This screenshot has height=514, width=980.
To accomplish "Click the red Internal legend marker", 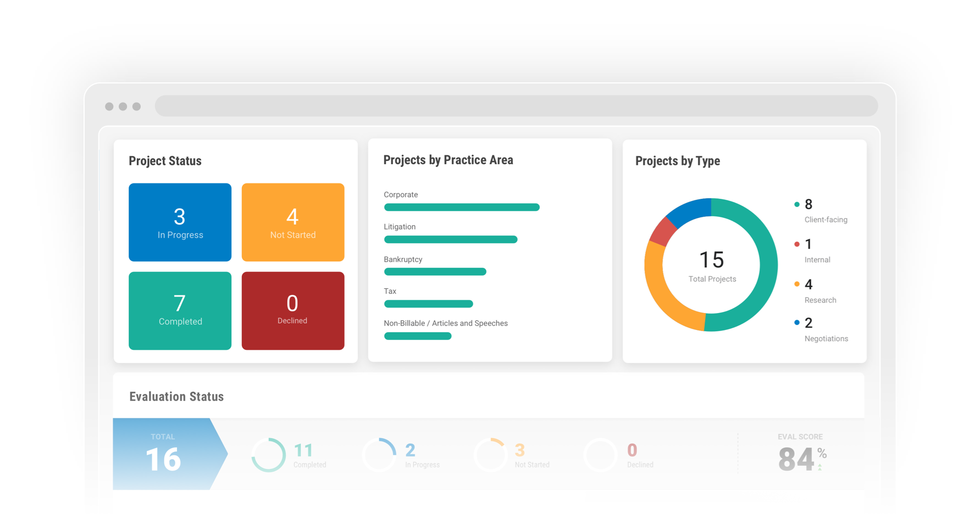I will 797,244.
